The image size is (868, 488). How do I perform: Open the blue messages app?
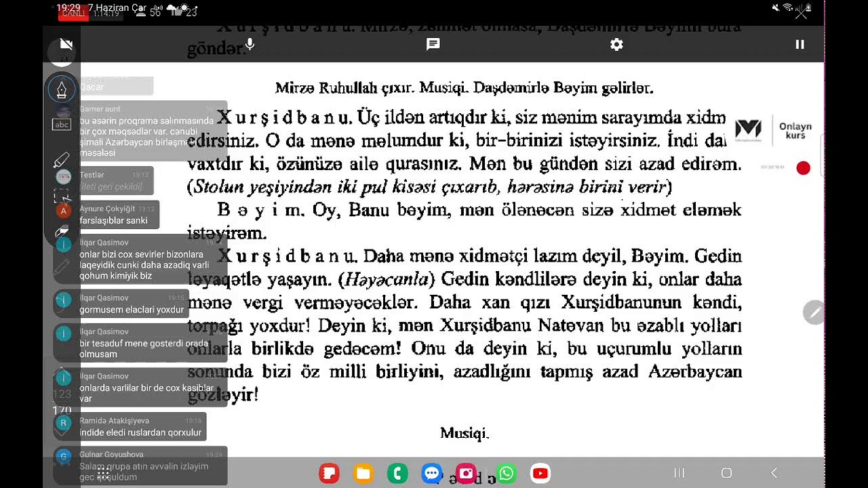(x=431, y=473)
